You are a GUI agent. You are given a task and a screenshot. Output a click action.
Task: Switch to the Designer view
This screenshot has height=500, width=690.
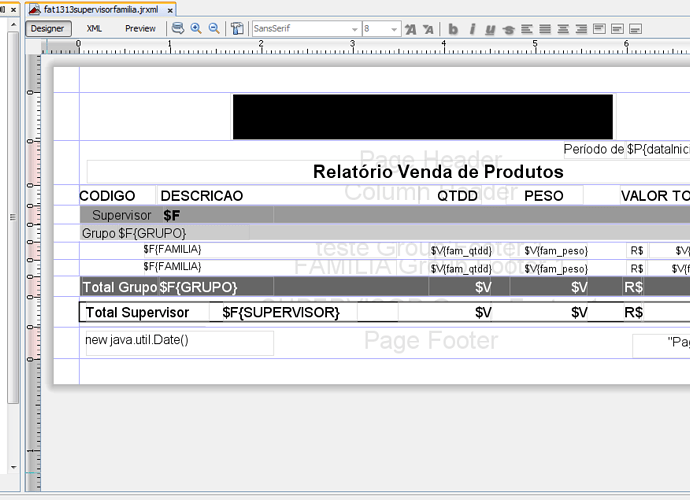click(x=48, y=29)
